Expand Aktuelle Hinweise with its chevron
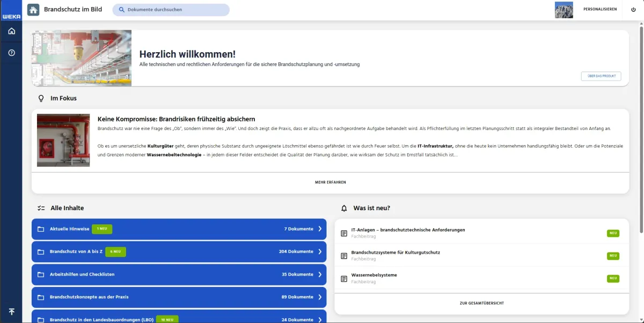This screenshot has height=323, width=644. point(320,229)
